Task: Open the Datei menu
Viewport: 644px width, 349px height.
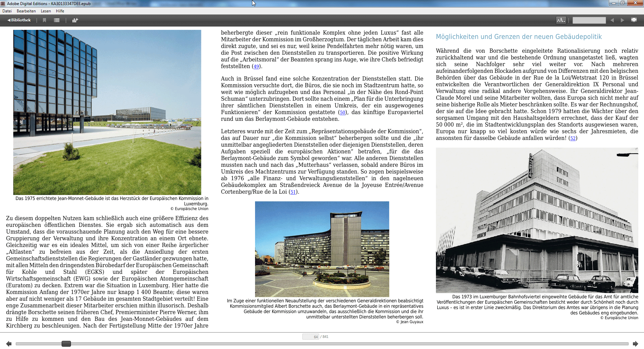Action: click(x=7, y=11)
